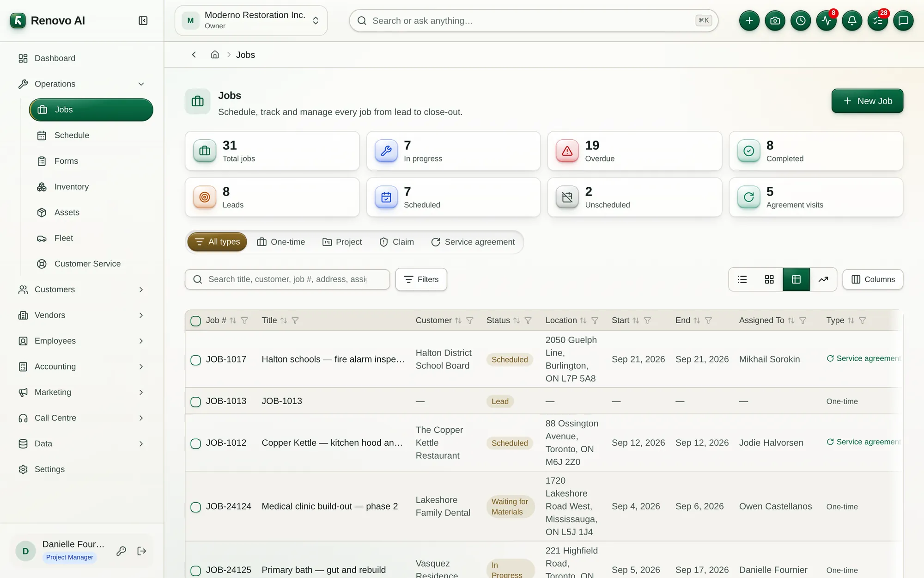Screen dimensions: 924x578
Task: Sort by Status column arrows
Action: (517, 320)
